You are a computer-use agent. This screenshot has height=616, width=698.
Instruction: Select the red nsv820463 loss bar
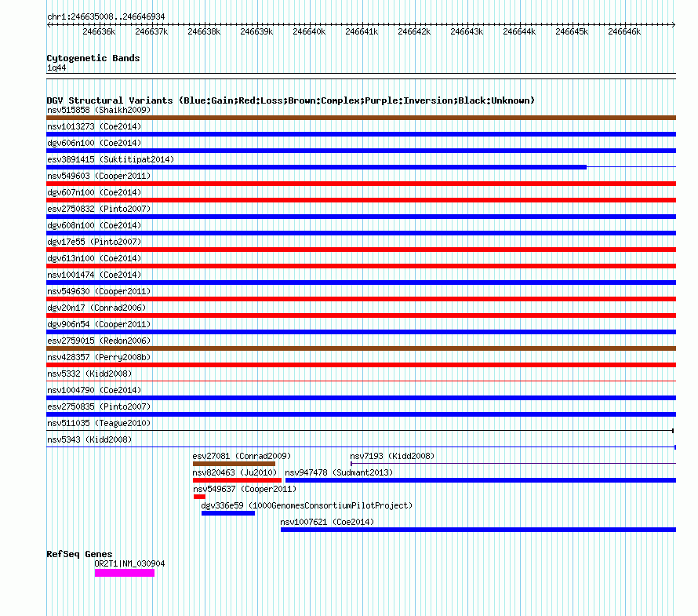238,480
